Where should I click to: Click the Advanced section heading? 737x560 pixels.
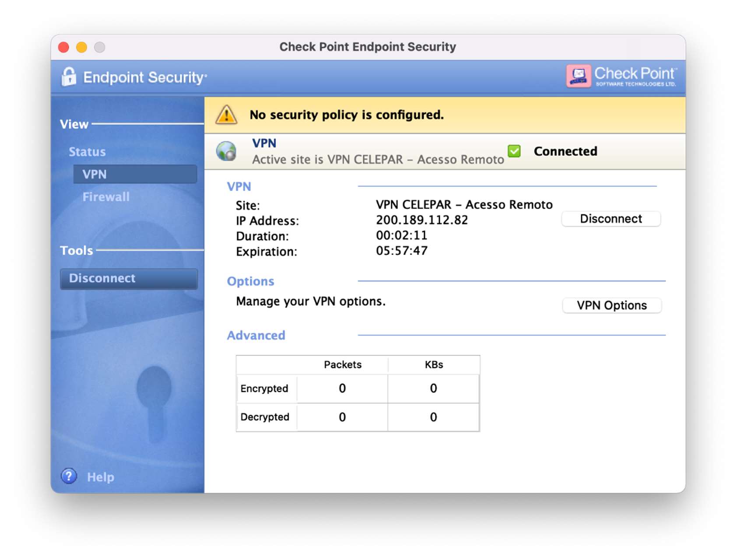pyautogui.click(x=256, y=336)
